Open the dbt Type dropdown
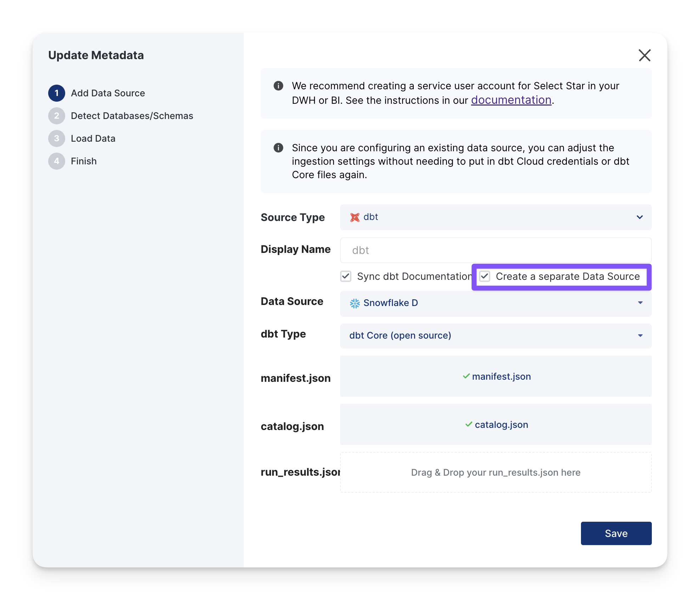The width and height of the screenshot is (700, 600). point(495,336)
